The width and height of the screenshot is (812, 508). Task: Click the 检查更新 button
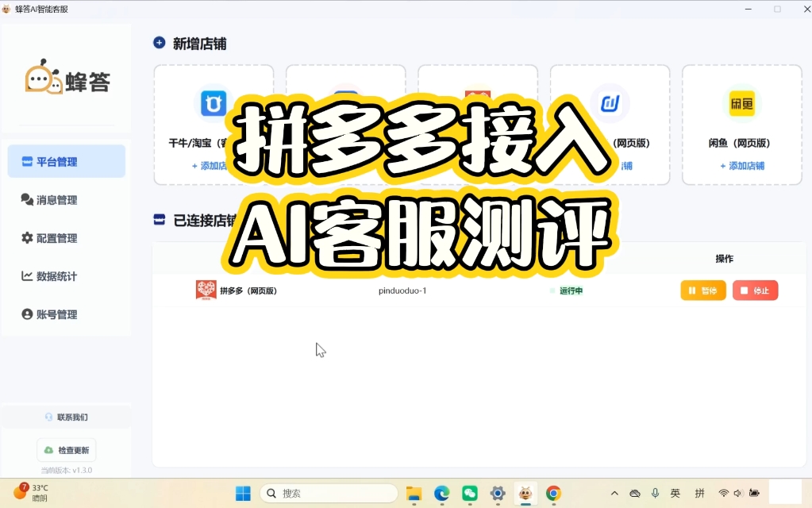tap(67, 450)
